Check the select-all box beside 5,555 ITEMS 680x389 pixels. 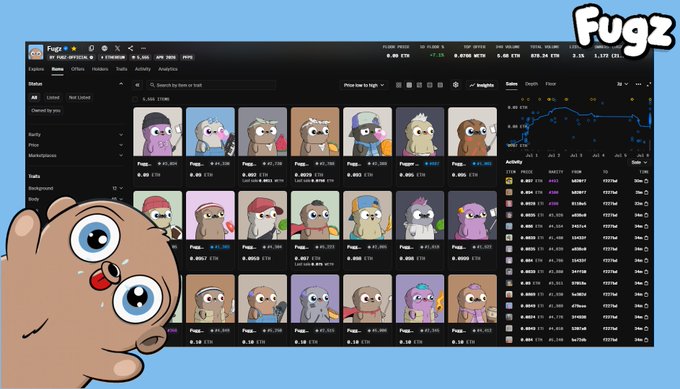point(135,99)
